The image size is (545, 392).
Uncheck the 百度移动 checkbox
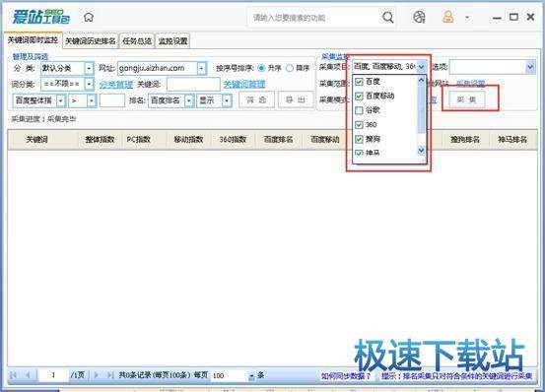click(359, 96)
